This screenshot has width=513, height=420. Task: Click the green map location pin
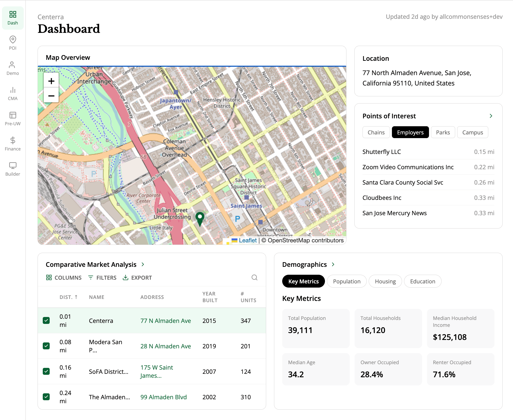tap(200, 218)
